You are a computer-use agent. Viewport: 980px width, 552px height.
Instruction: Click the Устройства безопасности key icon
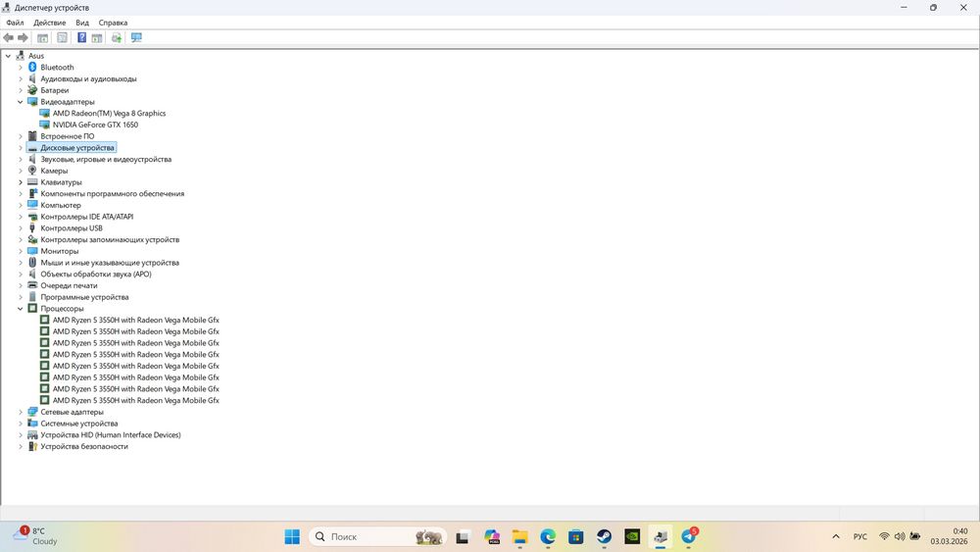[32, 446]
